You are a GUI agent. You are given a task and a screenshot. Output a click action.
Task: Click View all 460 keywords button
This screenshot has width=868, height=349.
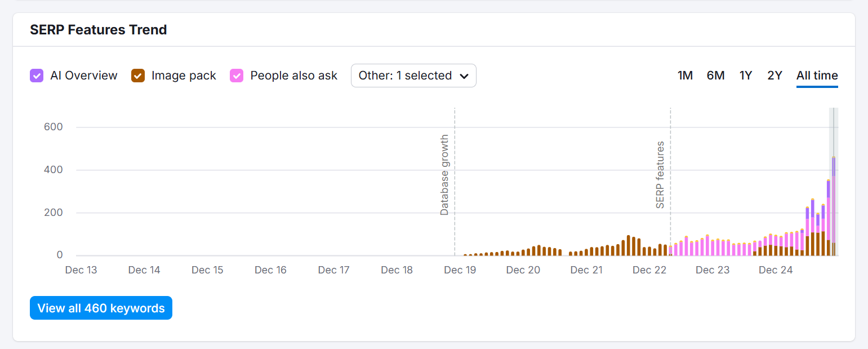click(x=101, y=308)
